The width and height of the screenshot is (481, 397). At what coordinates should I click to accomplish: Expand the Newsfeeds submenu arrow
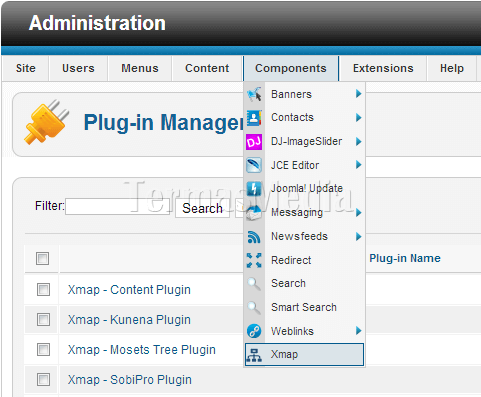click(x=358, y=236)
